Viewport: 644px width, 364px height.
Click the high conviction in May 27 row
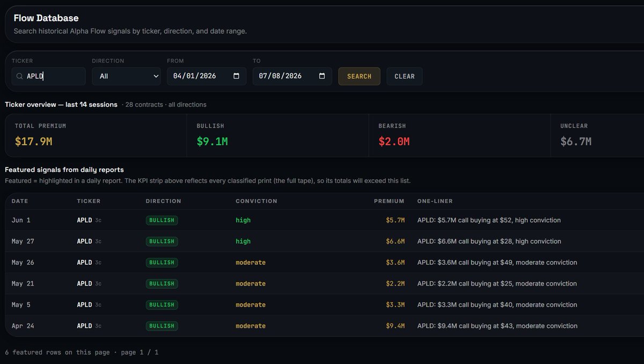243,242
